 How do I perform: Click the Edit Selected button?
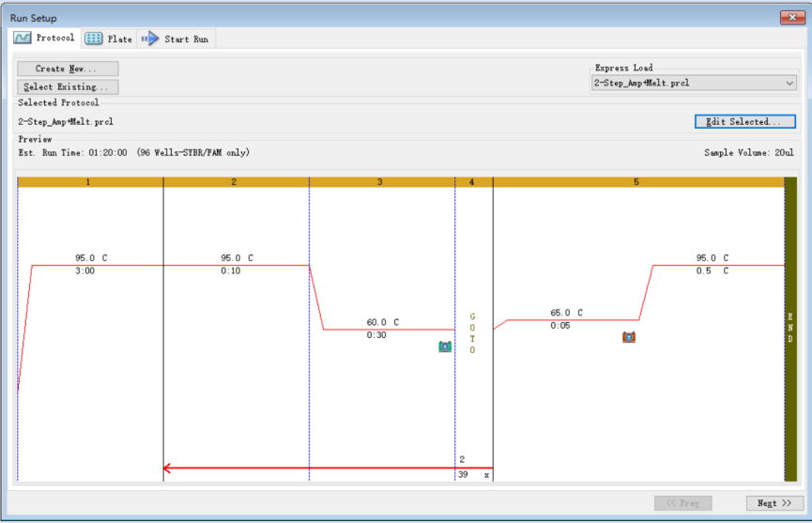[744, 121]
